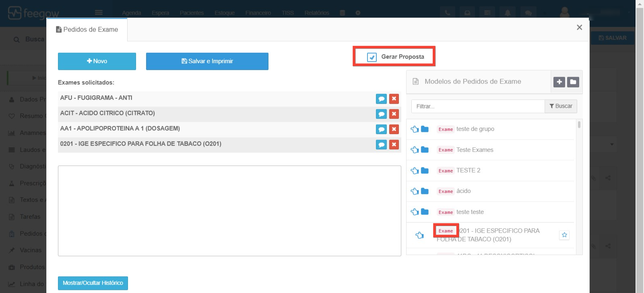Open folder icon of 'ácido' model

click(425, 191)
